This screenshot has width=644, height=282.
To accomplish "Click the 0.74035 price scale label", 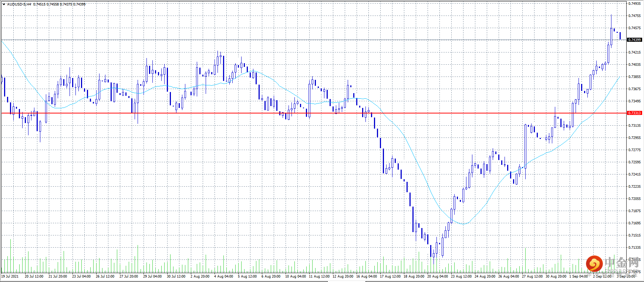I will [x=635, y=65].
